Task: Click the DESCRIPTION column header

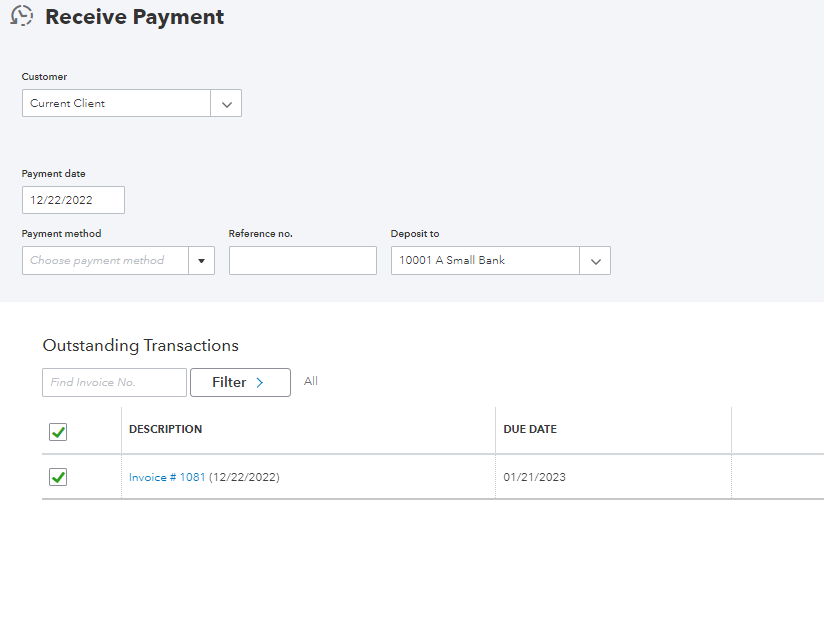Action: tap(165, 429)
